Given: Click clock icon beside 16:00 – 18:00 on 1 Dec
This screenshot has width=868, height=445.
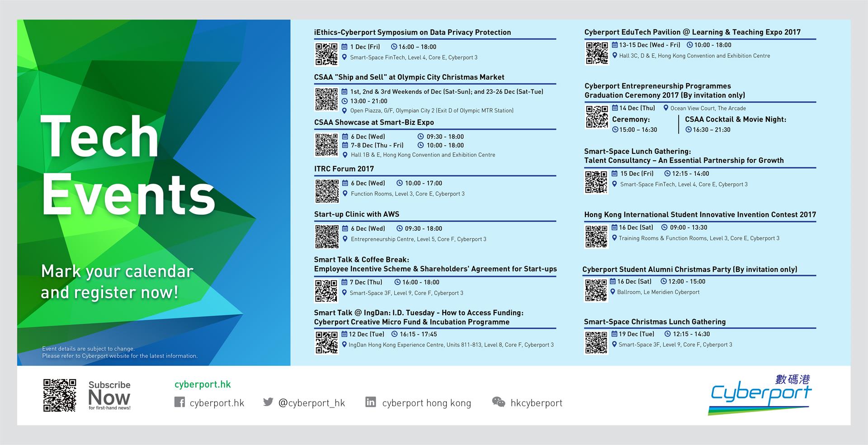Looking at the screenshot, I should pyautogui.click(x=394, y=47).
